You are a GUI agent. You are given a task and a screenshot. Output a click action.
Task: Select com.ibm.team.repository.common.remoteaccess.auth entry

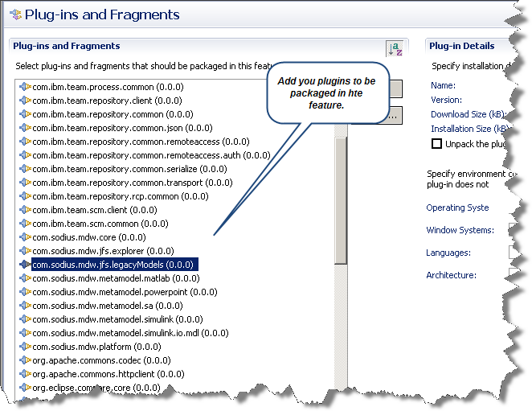(151, 155)
